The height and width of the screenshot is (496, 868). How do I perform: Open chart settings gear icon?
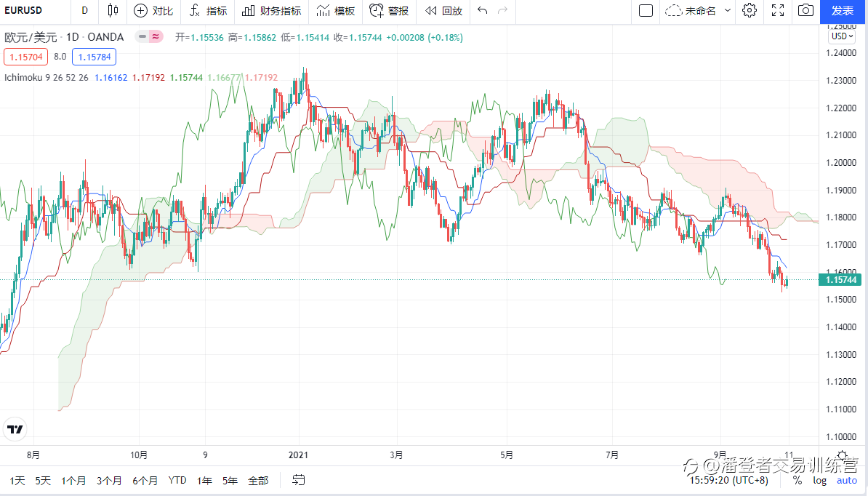(750, 11)
